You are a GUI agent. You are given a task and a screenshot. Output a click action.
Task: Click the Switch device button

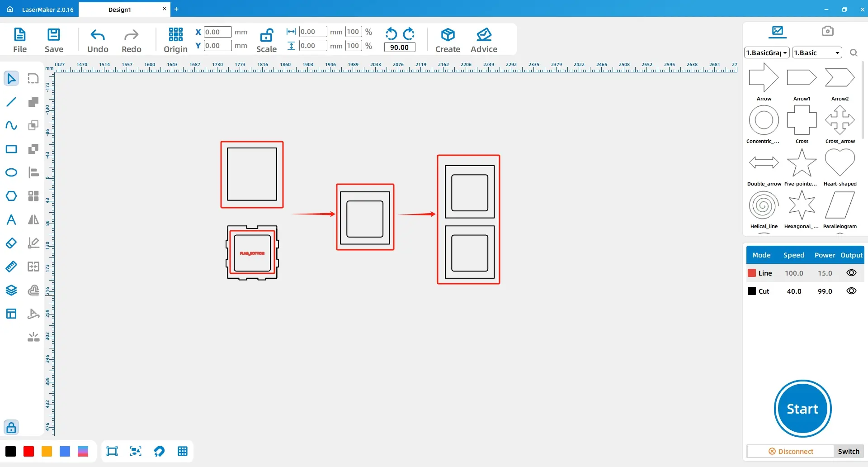[x=849, y=451]
